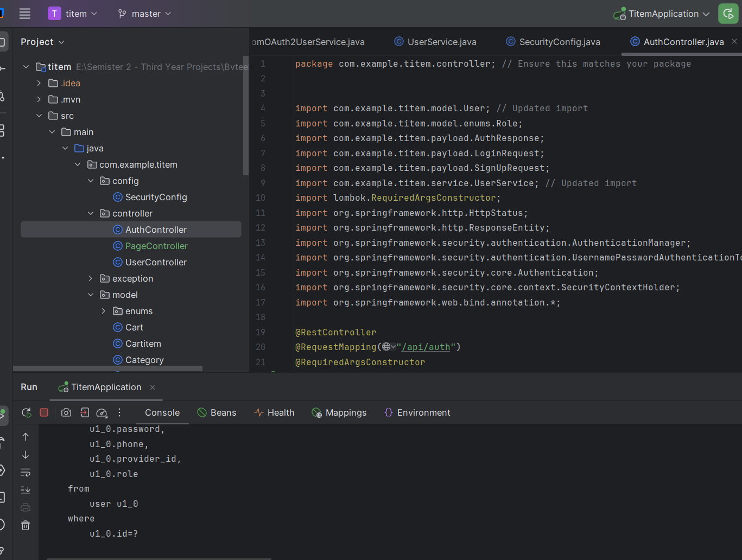Click the scroll down arrow in console

click(26, 455)
